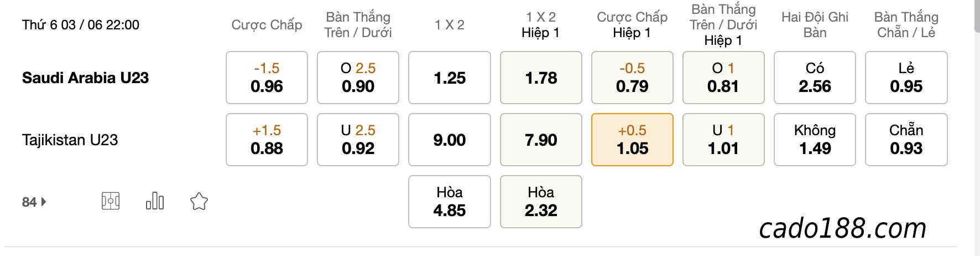980x256 pixels.
Task: Pick first-half Over 1 at 0.81
Action: (x=723, y=78)
